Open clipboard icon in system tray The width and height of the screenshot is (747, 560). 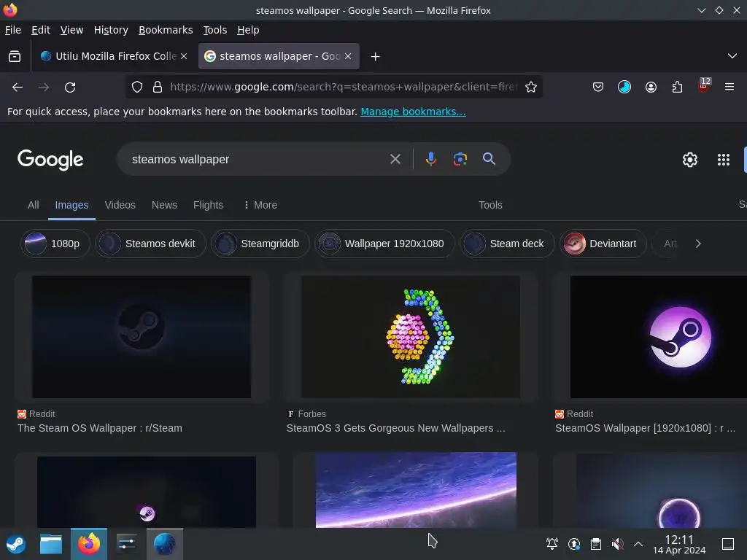click(x=595, y=544)
